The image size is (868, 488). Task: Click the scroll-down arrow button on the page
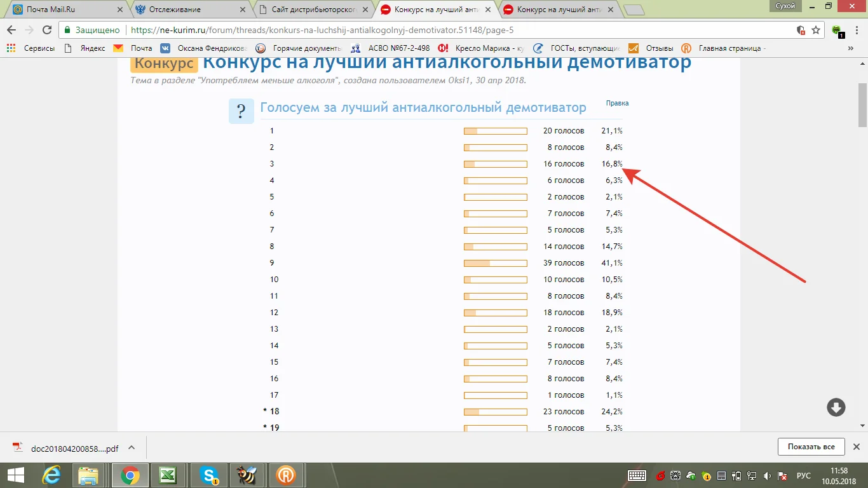coord(836,407)
